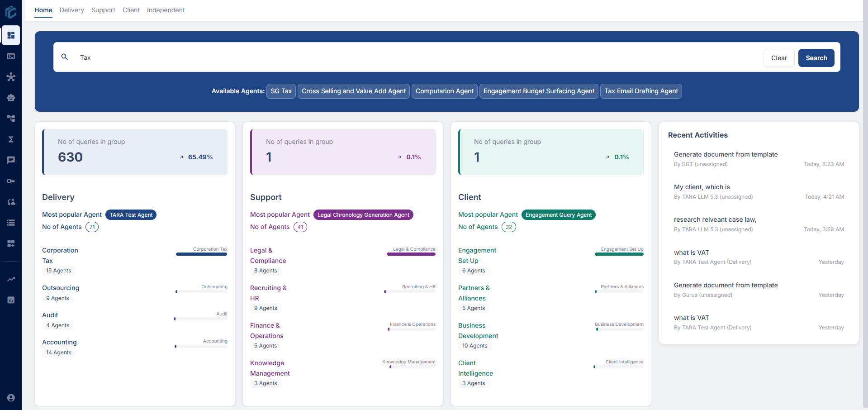
Task: Choose the Computation Agent chip
Action: [444, 91]
